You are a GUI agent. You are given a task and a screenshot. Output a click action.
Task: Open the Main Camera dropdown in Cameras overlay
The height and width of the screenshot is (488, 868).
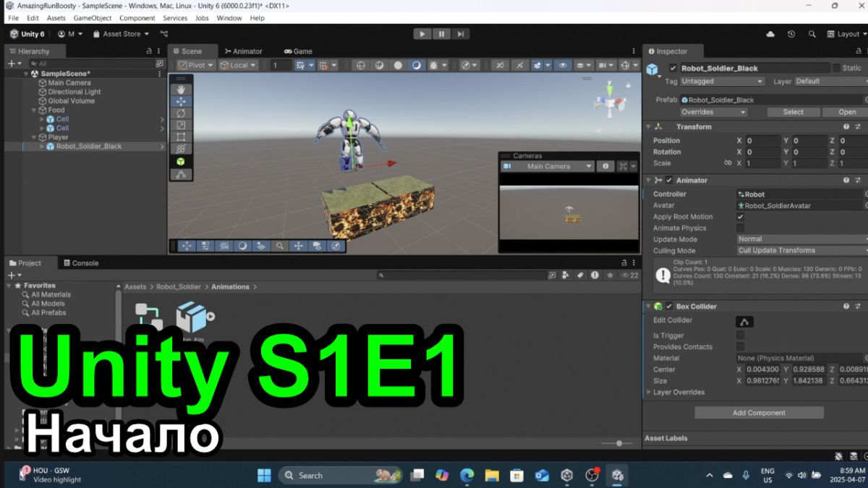pos(548,166)
